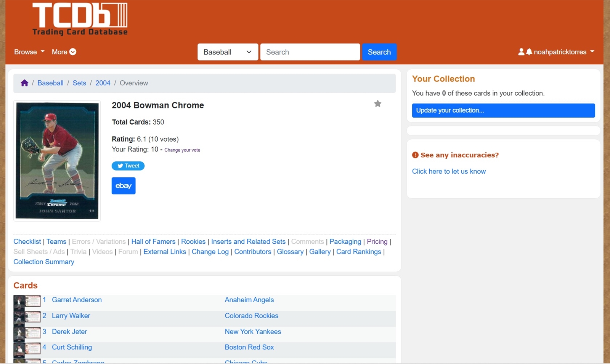Viewport: 610px width, 364px height.
Task: Open the John Santor card image
Action: coord(57,161)
